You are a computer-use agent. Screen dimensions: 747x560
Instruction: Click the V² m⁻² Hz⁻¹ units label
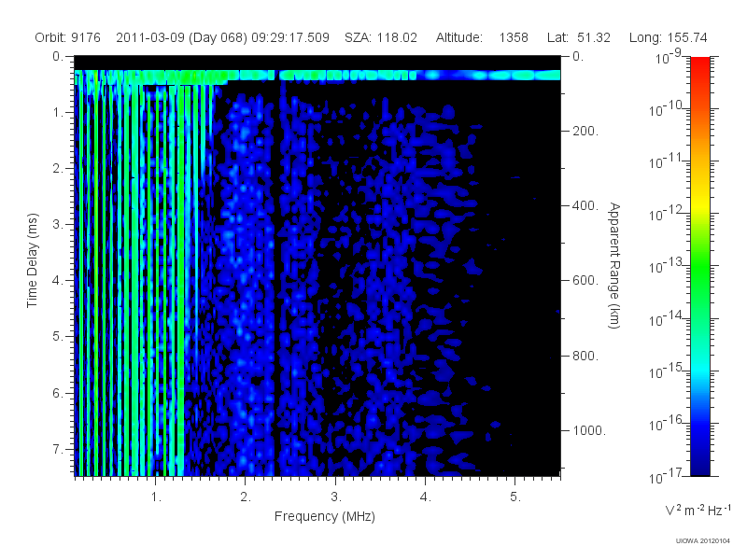pyautogui.click(x=698, y=510)
